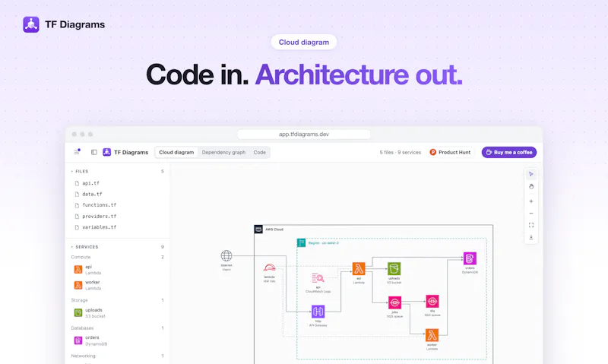Click the Internet Users globe node

pyautogui.click(x=226, y=256)
